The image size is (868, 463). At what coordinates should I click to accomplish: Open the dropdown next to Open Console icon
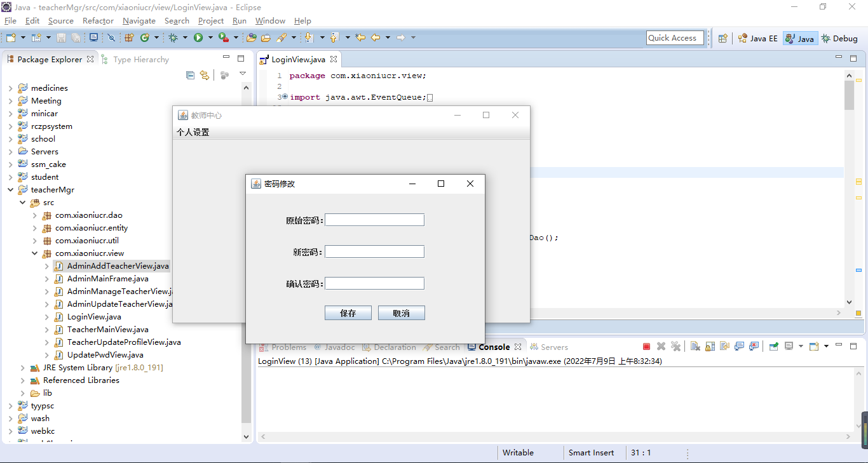tap(826, 346)
